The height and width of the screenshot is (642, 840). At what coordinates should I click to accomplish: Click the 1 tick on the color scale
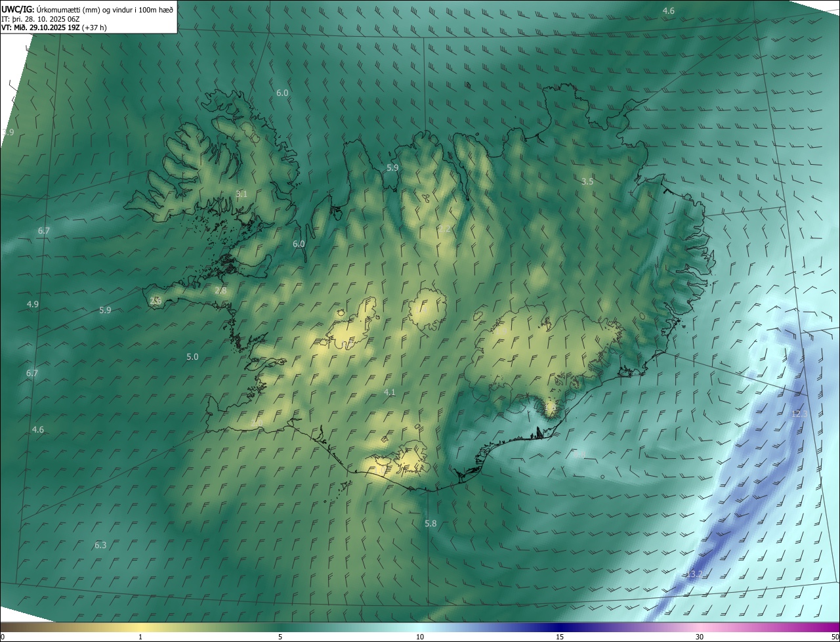click(x=140, y=637)
